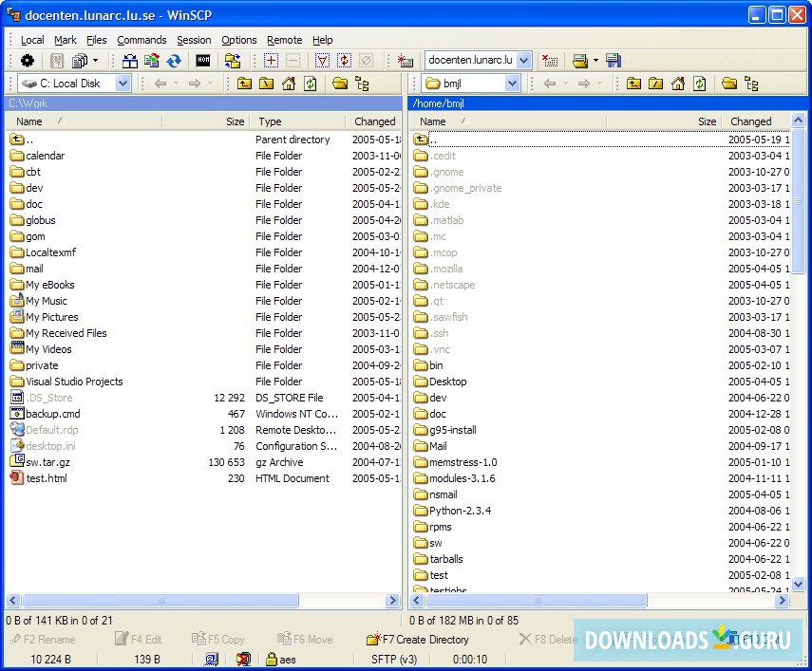Click the F4 Edit button
The image size is (812, 671).
(139, 640)
